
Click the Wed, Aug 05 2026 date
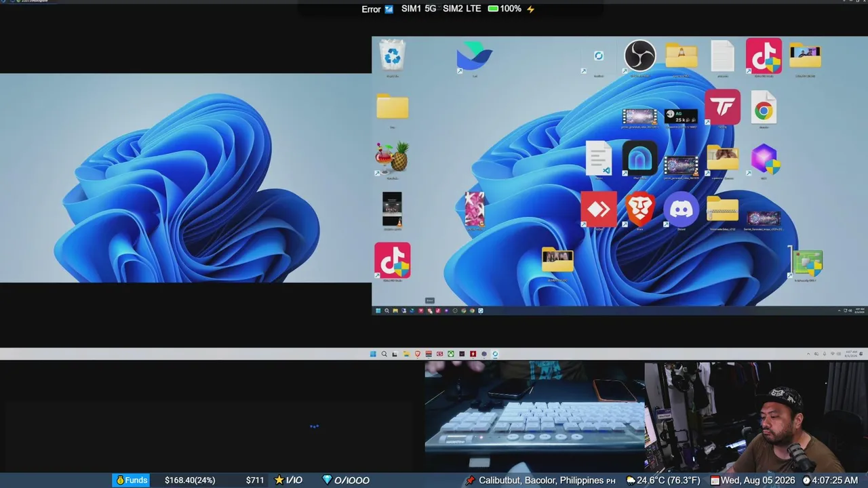coord(757,480)
